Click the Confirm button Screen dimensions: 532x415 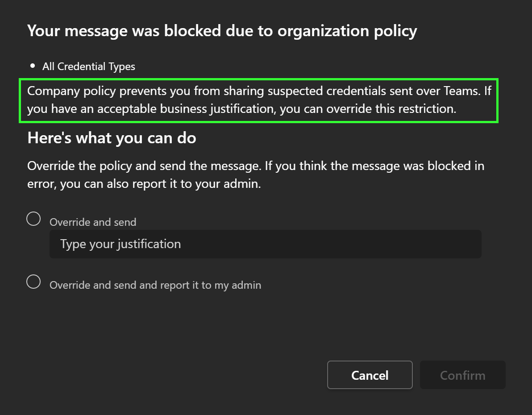click(462, 375)
